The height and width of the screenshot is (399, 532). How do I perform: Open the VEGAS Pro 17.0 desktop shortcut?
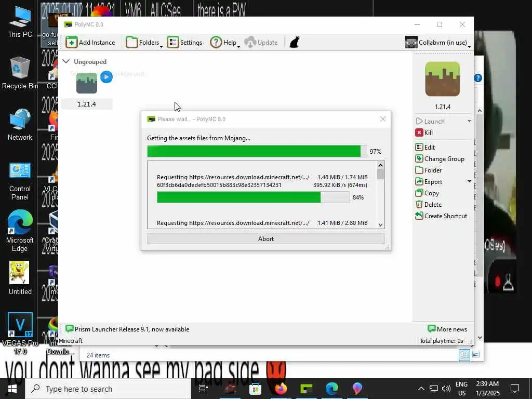20,334
